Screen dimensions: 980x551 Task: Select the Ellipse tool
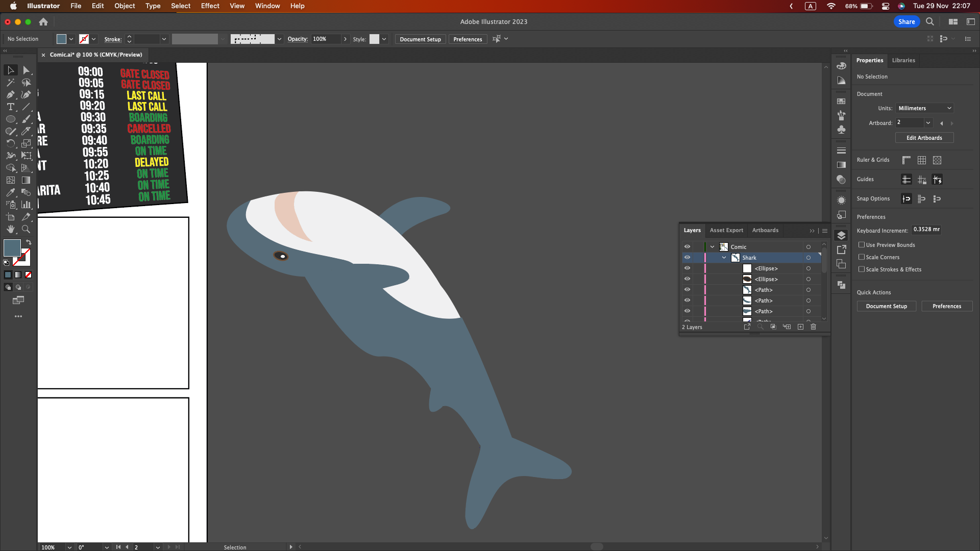[10, 119]
